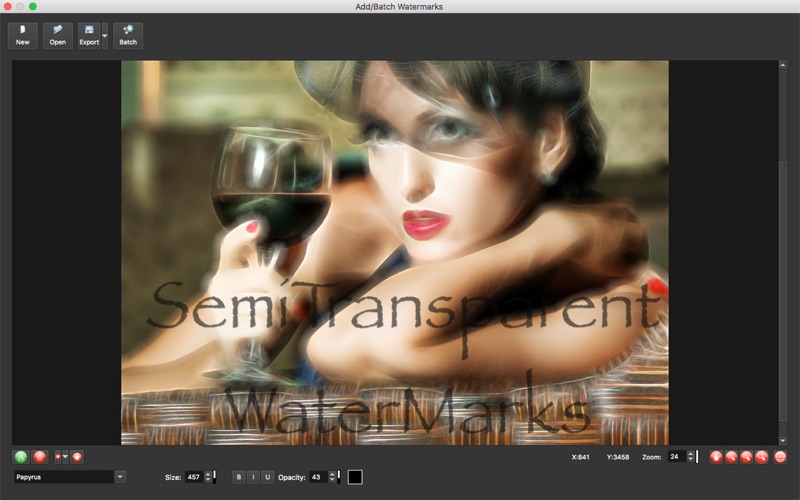Select the red hand pan tool

pos(716,457)
